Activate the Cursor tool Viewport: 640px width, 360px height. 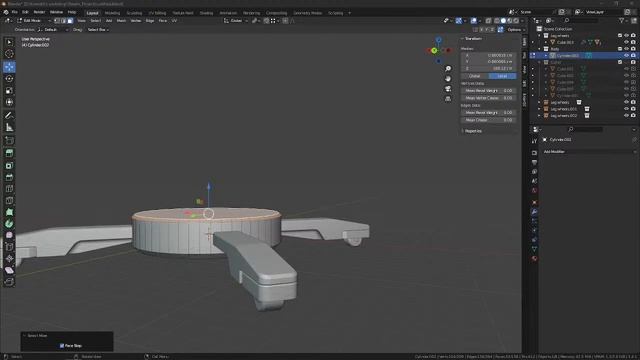tap(9, 54)
